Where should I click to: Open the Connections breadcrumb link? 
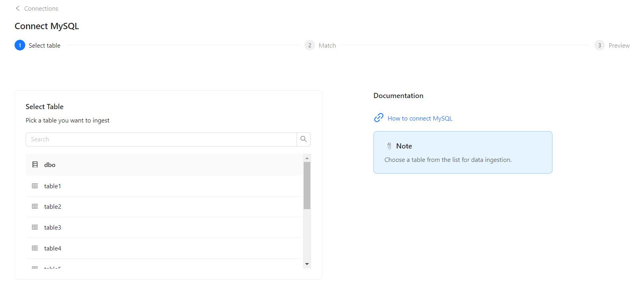coord(41,8)
